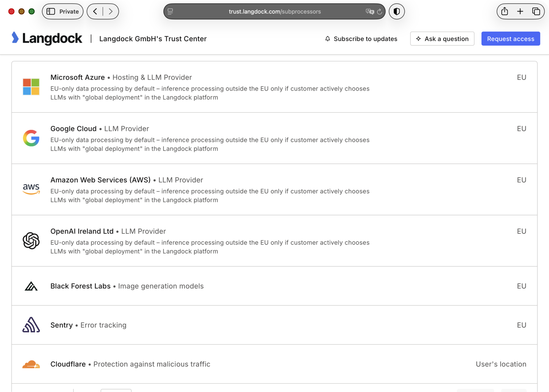Viewport: 549px width, 392px height.
Task: Click EU location in OpenAI Ireland row
Action: coord(522,231)
